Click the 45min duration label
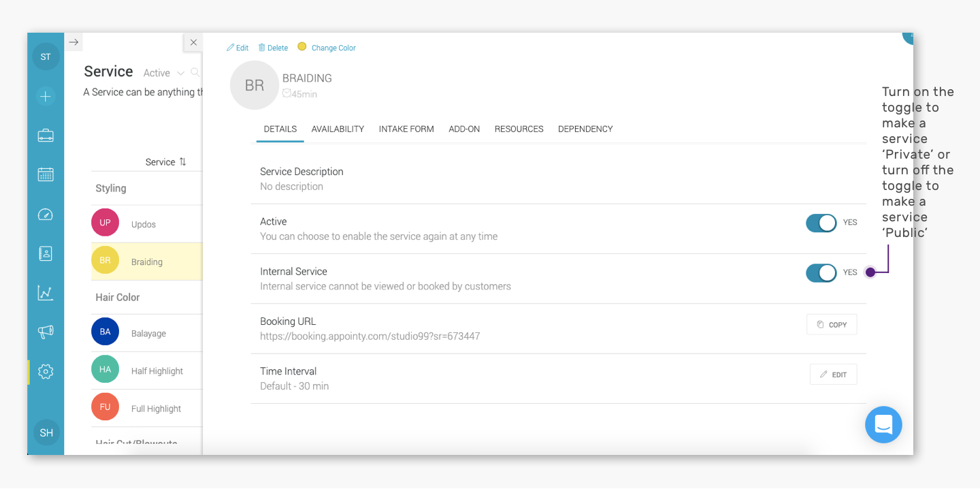980x489 pixels. [300, 94]
